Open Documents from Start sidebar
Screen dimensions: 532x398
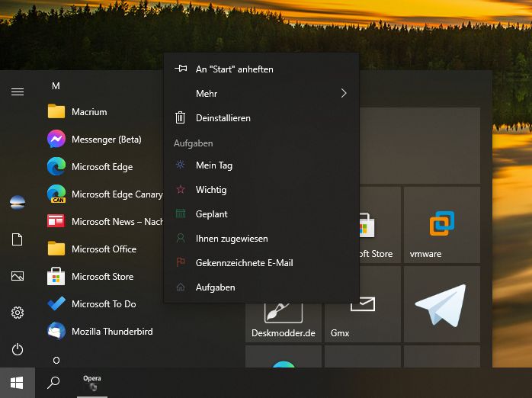click(x=18, y=239)
